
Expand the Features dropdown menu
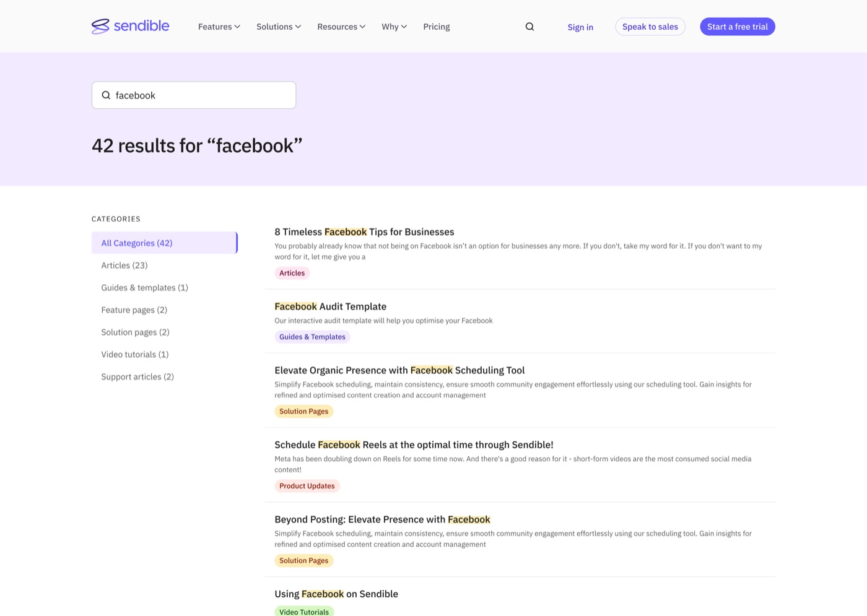[219, 27]
